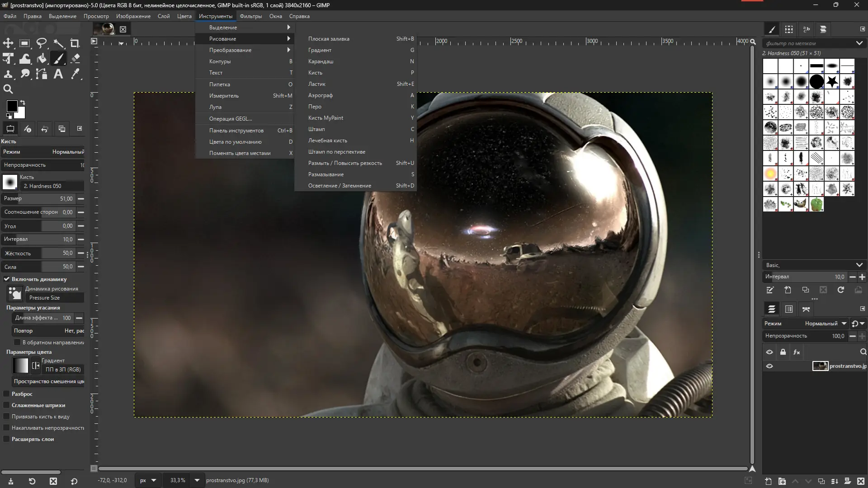This screenshot has height=488, width=868.
Task: Disable the Включить динамику checkbox
Action: [7, 279]
